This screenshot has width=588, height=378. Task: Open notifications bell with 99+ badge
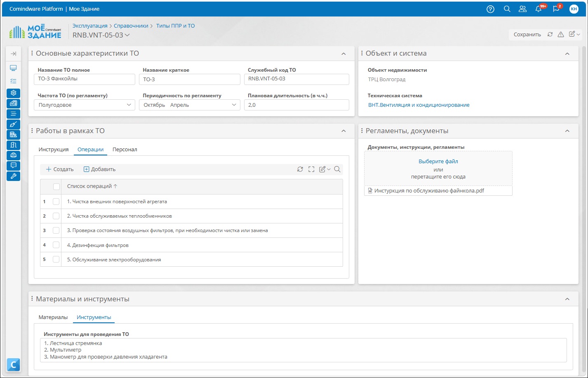tap(539, 9)
